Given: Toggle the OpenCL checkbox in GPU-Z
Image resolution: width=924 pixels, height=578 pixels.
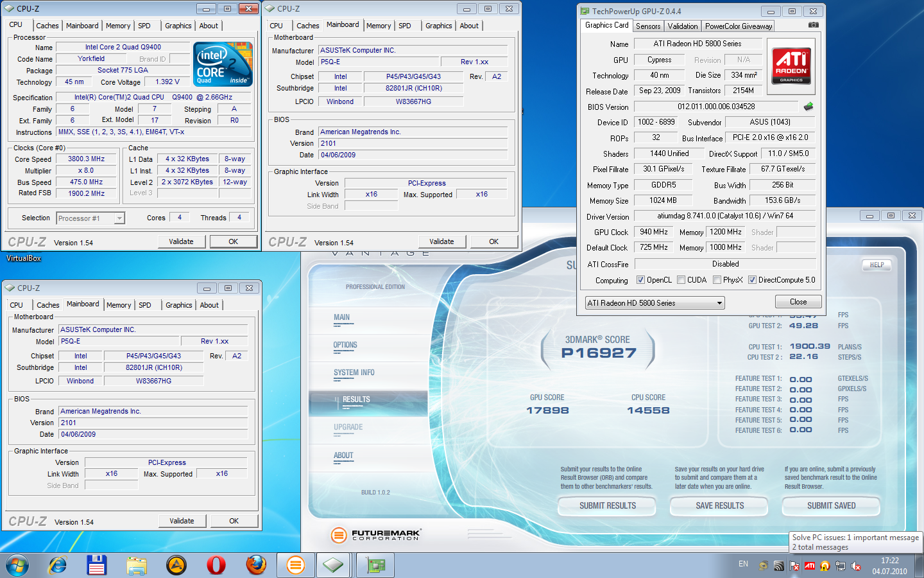Looking at the screenshot, I should [x=640, y=280].
